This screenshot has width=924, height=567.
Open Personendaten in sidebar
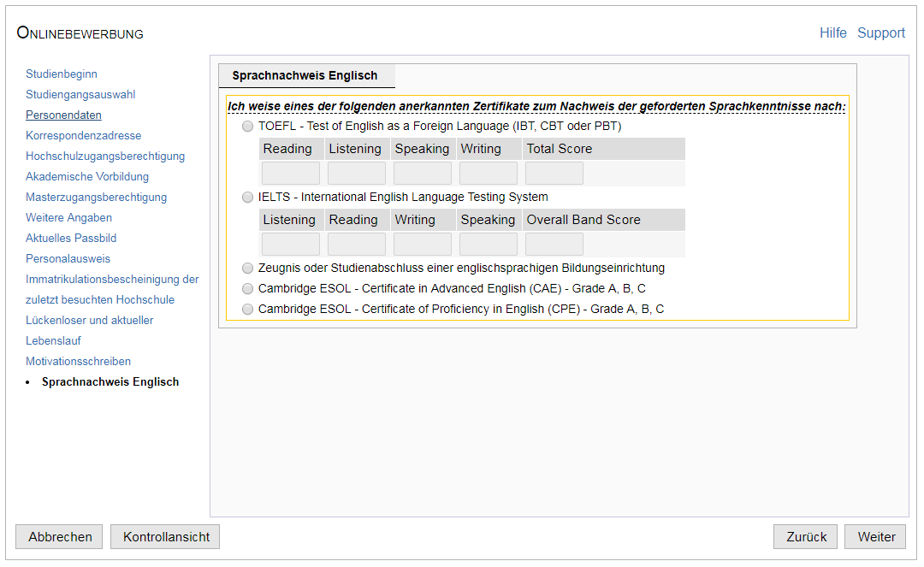63,115
